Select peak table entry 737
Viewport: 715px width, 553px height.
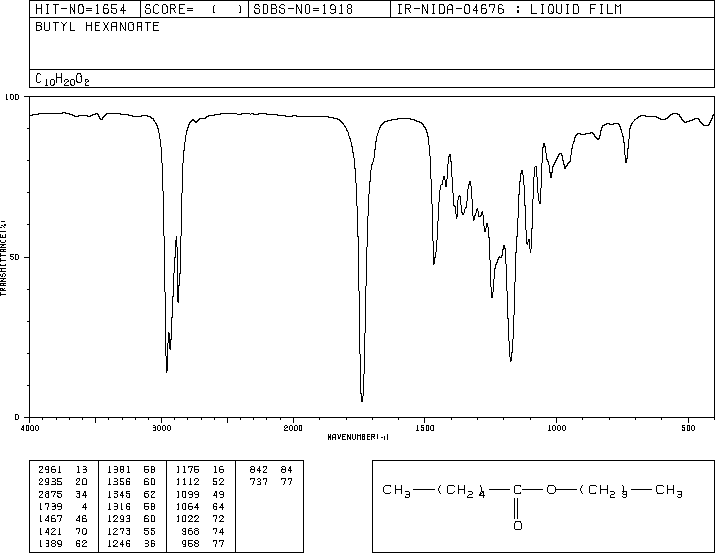coord(259,482)
